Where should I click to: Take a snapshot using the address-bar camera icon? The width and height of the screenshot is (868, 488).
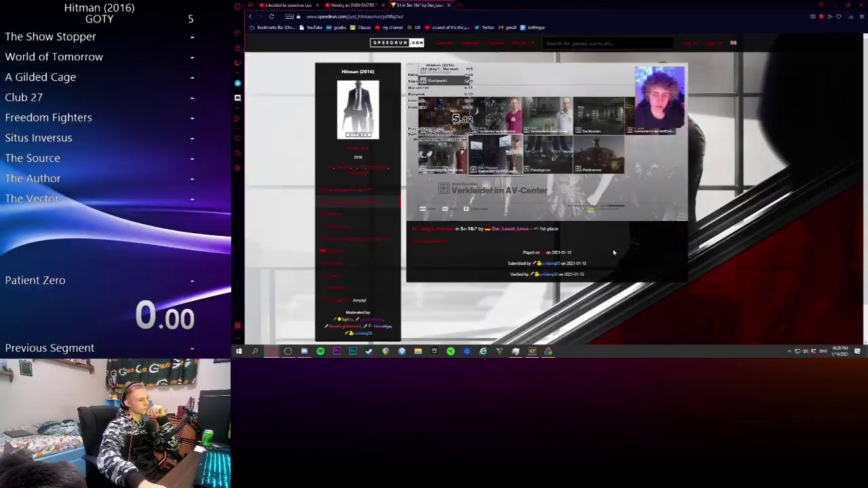812,16
